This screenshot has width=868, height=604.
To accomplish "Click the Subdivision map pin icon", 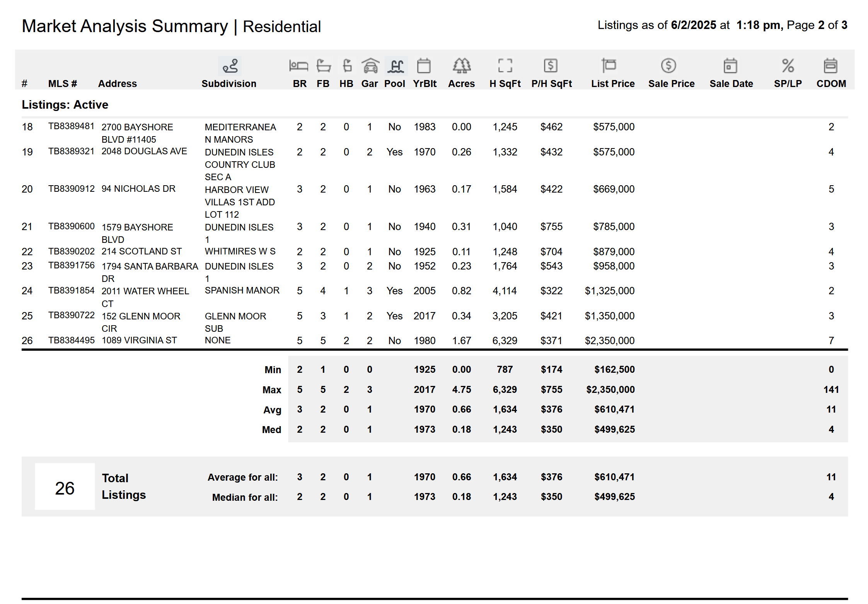I will (x=230, y=66).
